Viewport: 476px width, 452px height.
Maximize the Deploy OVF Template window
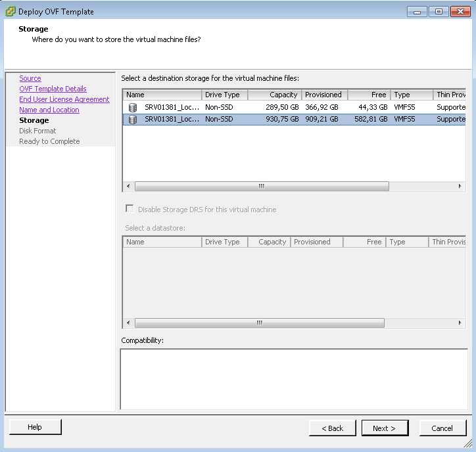click(438, 11)
